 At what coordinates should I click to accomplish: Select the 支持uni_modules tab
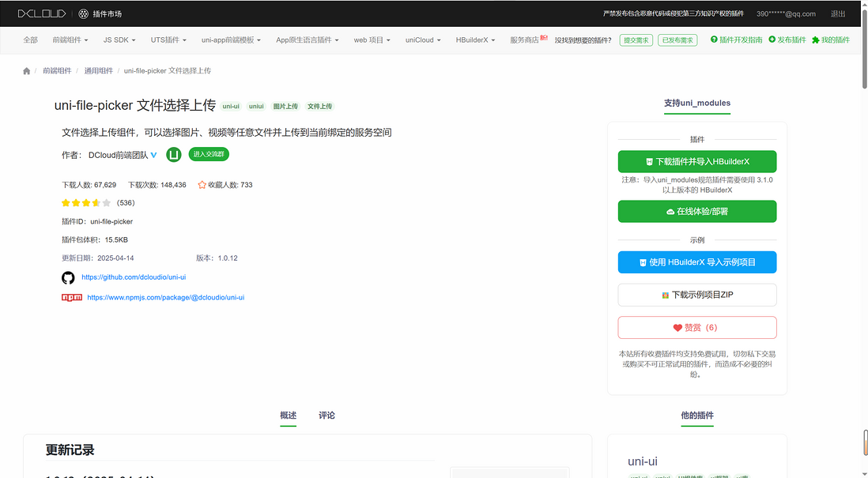coord(697,103)
